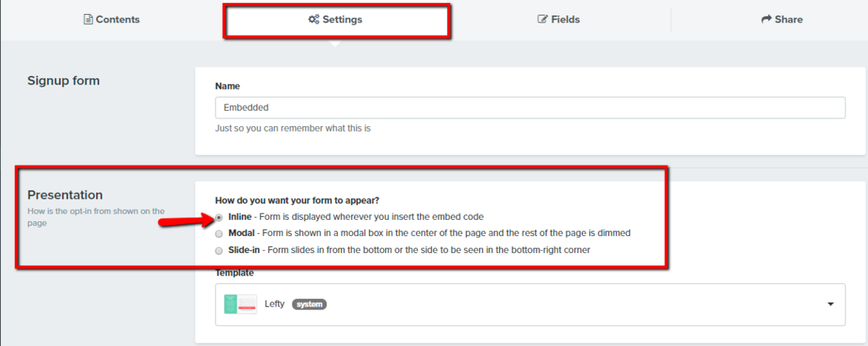Click the Fields pencil-edit icon
868x346 pixels.
(542, 19)
